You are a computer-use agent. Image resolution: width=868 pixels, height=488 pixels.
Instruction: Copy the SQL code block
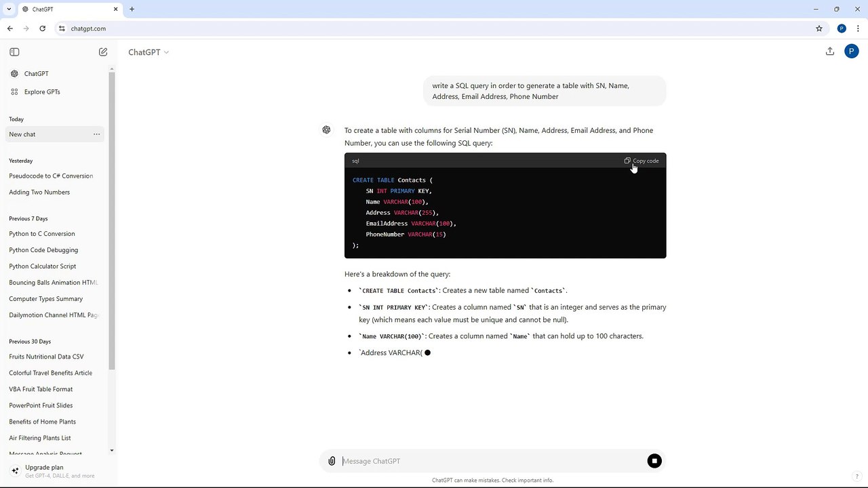[x=642, y=161]
